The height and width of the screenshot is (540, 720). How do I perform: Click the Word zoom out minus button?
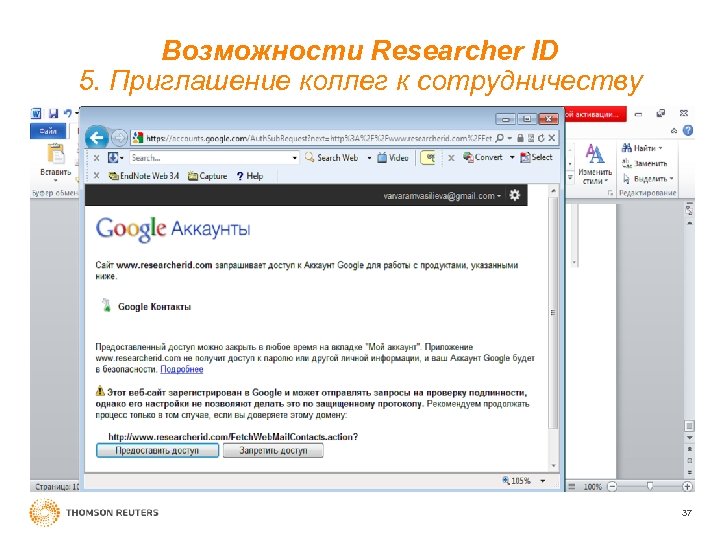pos(612,486)
